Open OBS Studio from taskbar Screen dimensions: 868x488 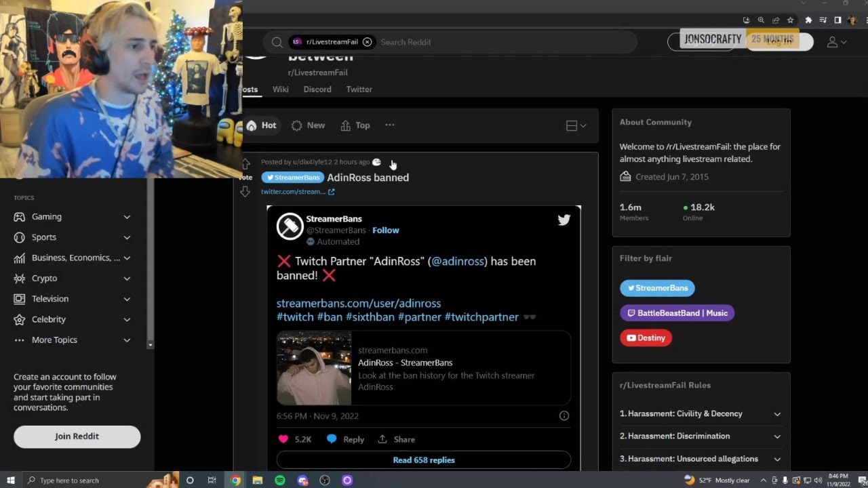(x=325, y=481)
